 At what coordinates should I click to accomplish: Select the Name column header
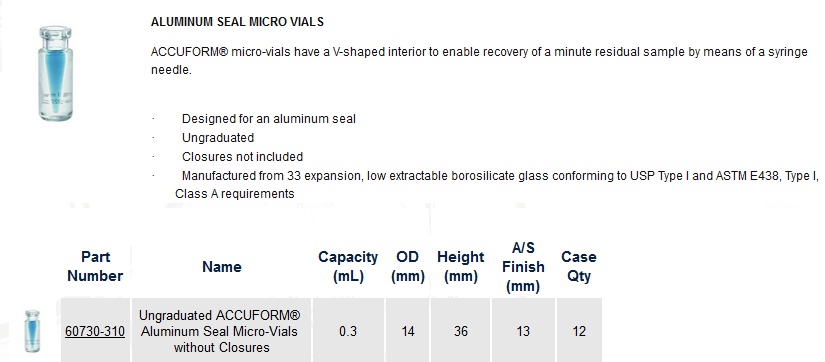click(x=222, y=267)
